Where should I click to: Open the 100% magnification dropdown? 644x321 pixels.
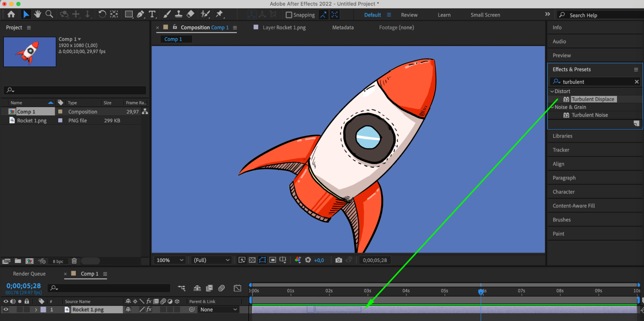[170, 260]
